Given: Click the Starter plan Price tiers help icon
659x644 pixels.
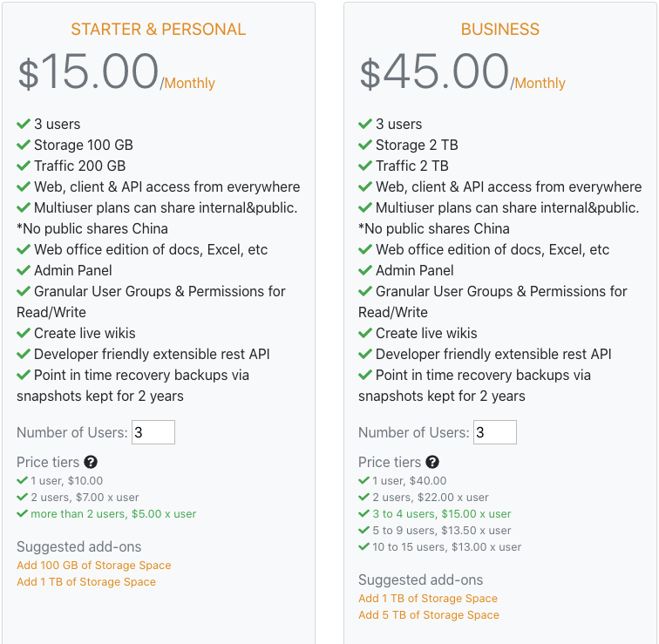Looking at the screenshot, I should [91, 462].
